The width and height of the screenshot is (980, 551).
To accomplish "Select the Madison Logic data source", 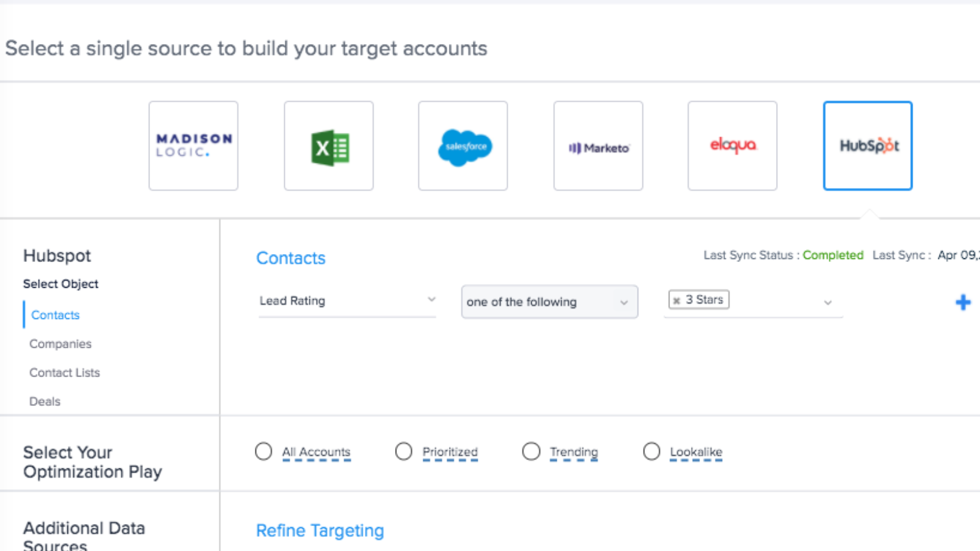I will [193, 146].
